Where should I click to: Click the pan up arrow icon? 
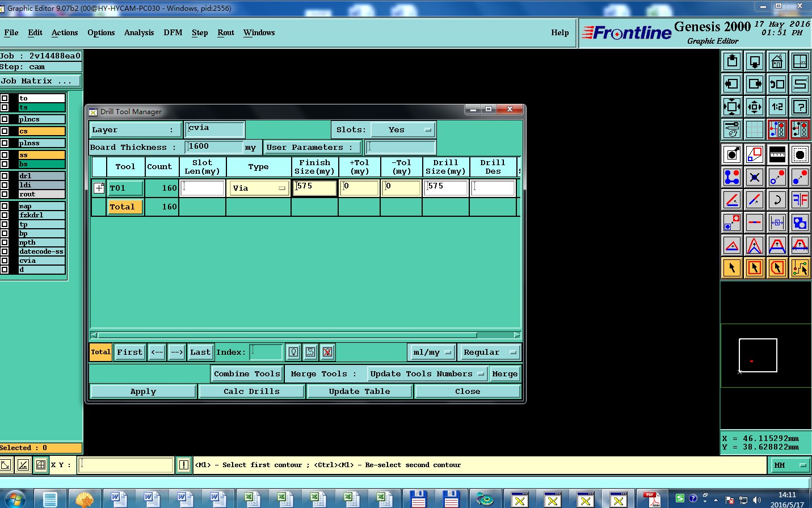tap(732, 61)
